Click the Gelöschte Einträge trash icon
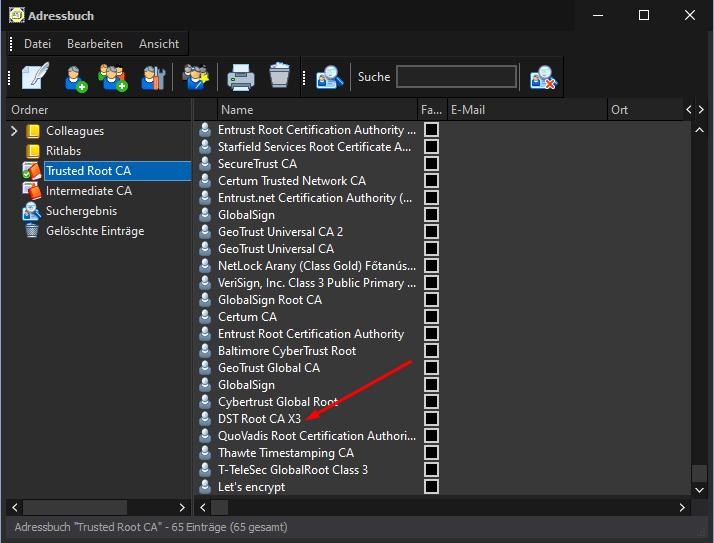714x543 pixels. [32, 231]
